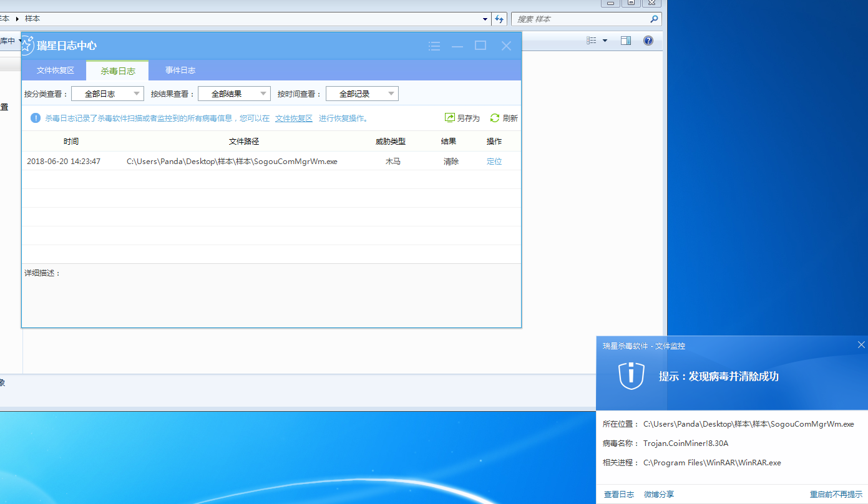Change the Explorer view with the view icon

pos(592,41)
